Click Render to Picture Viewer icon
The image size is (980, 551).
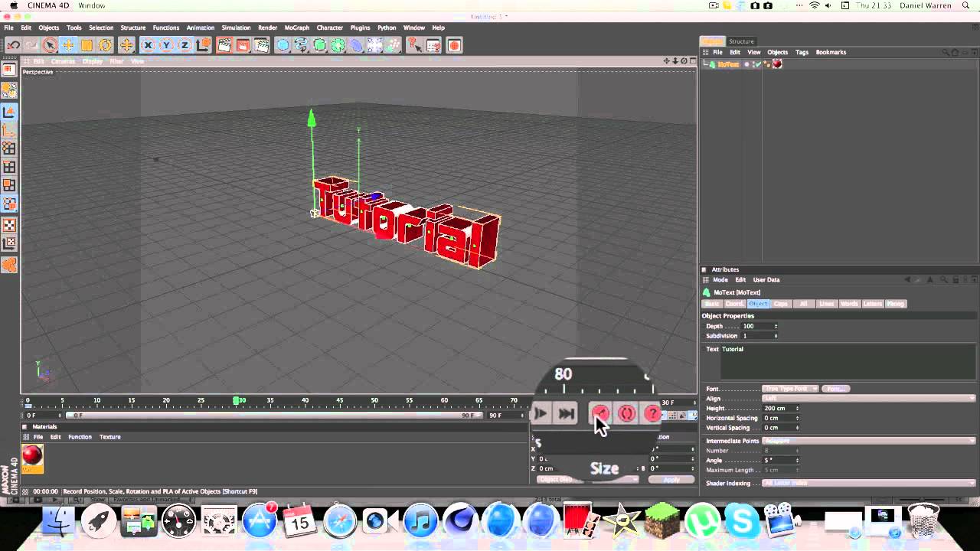[x=243, y=45]
